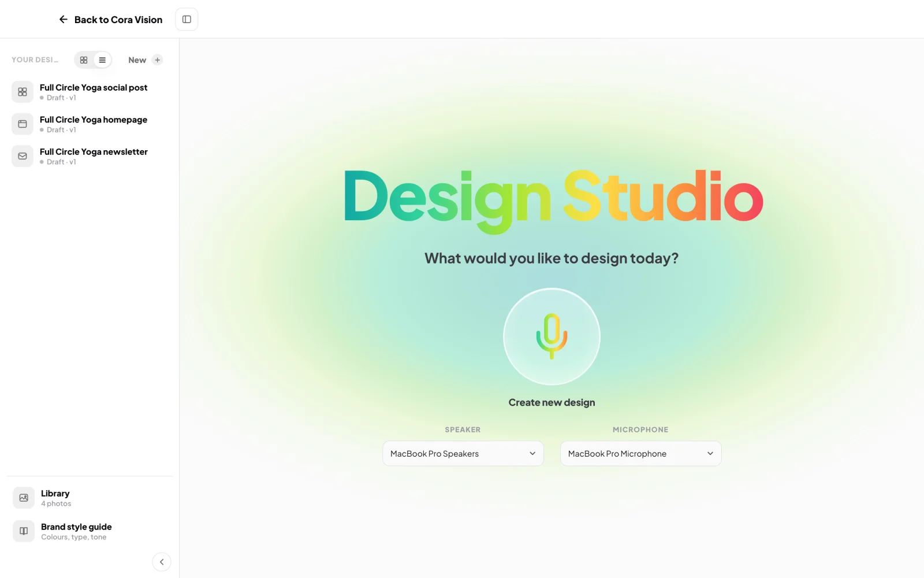Click the "What would you like to design today?" text

click(x=552, y=258)
